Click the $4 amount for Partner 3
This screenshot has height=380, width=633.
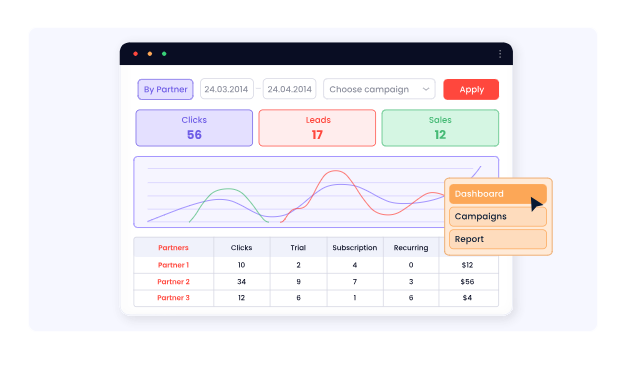pyautogui.click(x=467, y=298)
